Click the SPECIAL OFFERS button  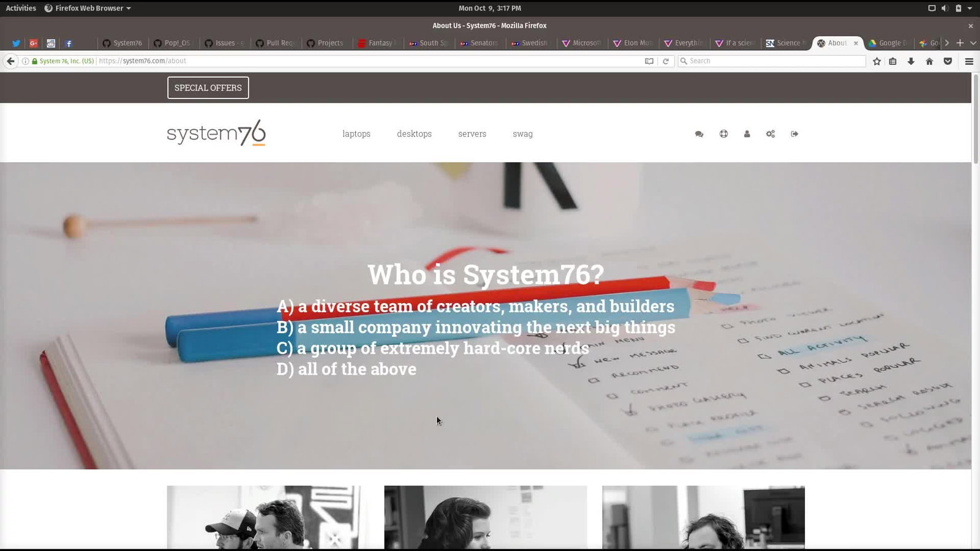(x=208, y=88)
